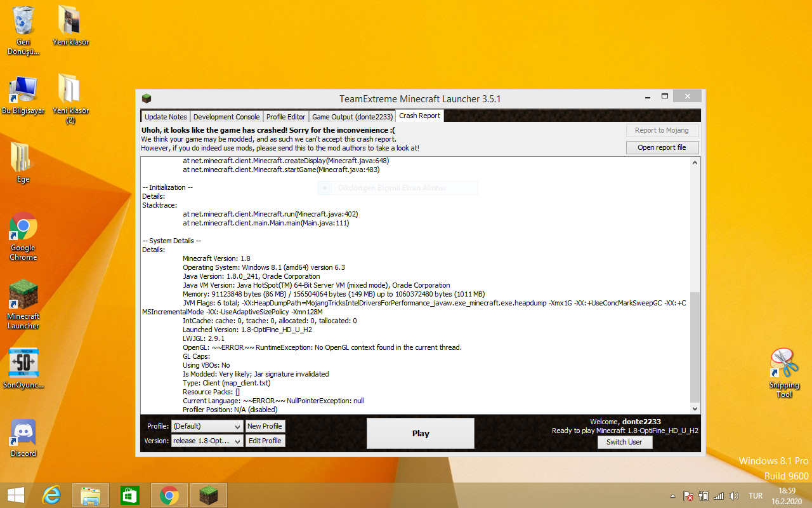Select the Discord desktop shortcut
This screenshot has height=508, width=812.
coord(23,438)
